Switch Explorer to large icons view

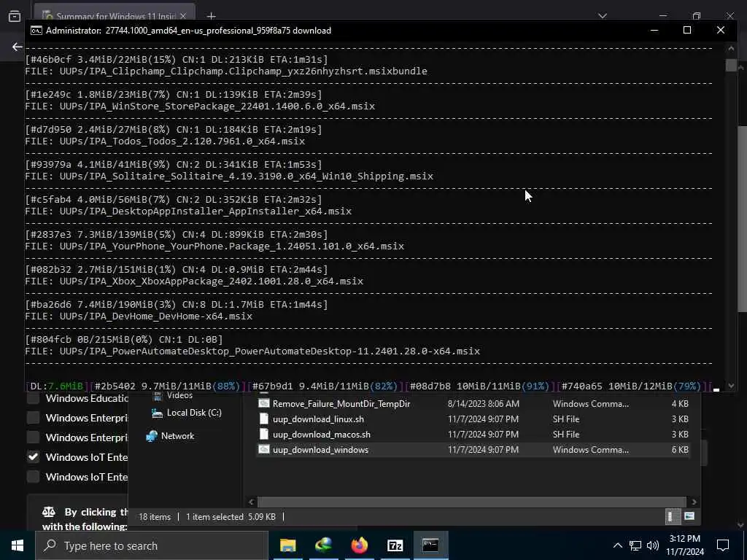point(689,516)
